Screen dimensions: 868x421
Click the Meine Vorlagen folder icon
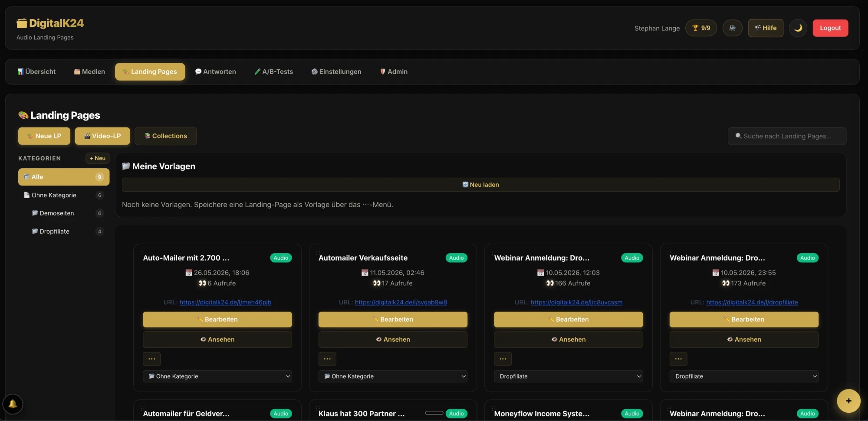126,166
